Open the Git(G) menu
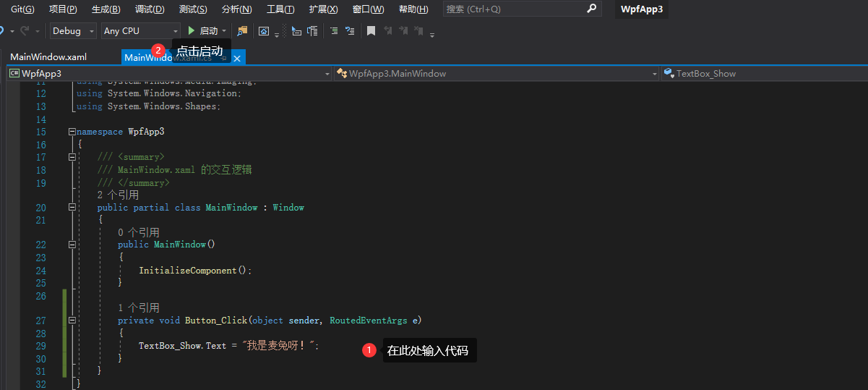Image resolution: width=868 pixels, height=390 pixels. click(22, 9)
